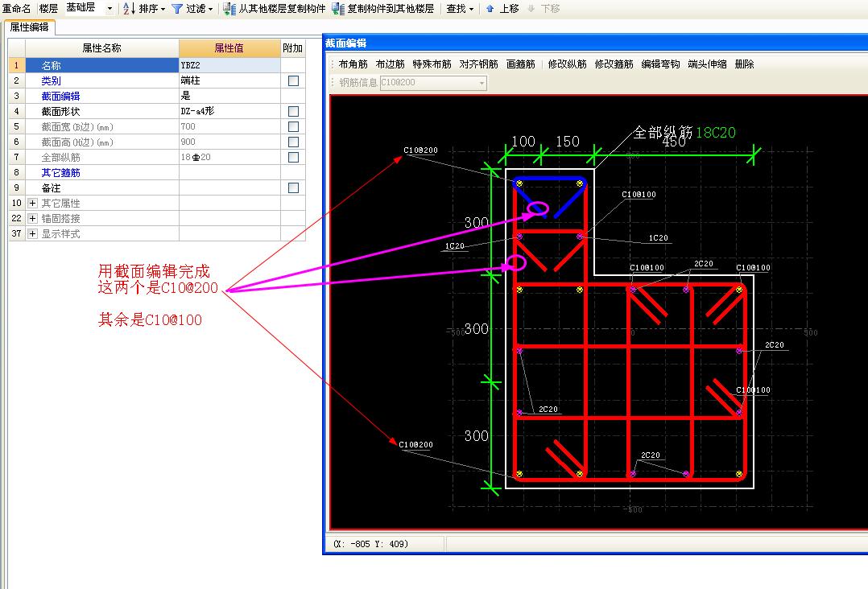Click the 类别 property link
The image size is (868, 589).
click(51, 80)
